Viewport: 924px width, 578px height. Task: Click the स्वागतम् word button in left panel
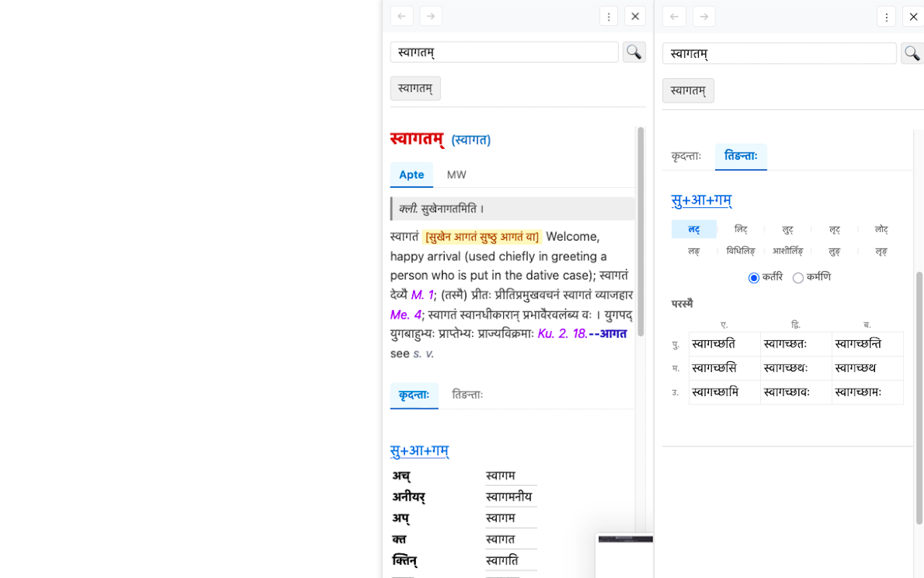click(415, 88)
